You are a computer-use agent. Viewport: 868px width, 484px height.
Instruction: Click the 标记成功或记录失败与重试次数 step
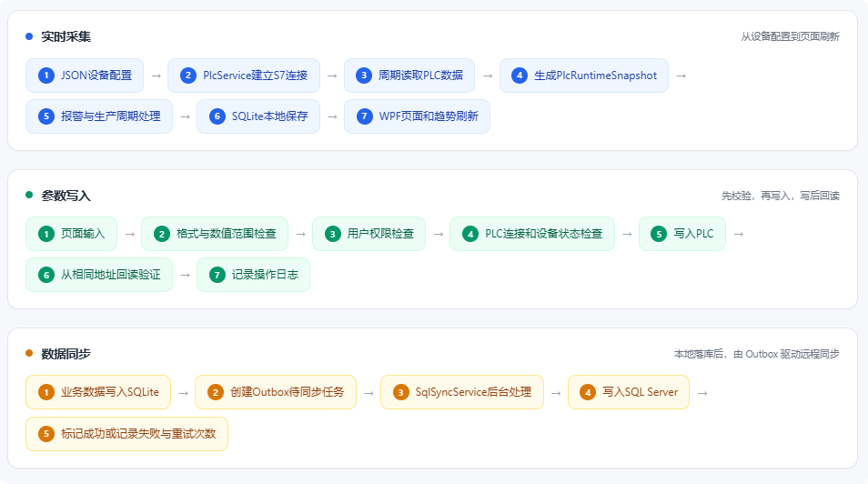click(126, 434)
